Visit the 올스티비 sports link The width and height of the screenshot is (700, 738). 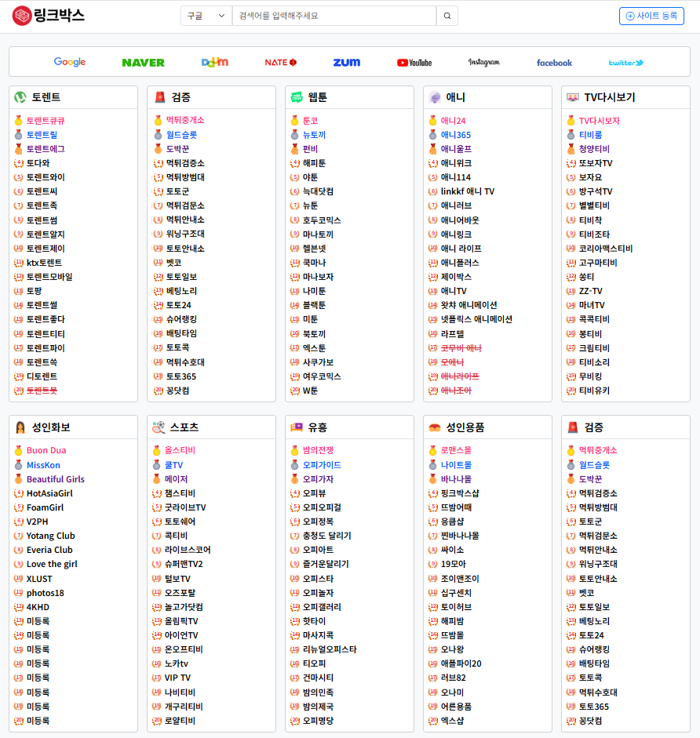tap(180, 451)
